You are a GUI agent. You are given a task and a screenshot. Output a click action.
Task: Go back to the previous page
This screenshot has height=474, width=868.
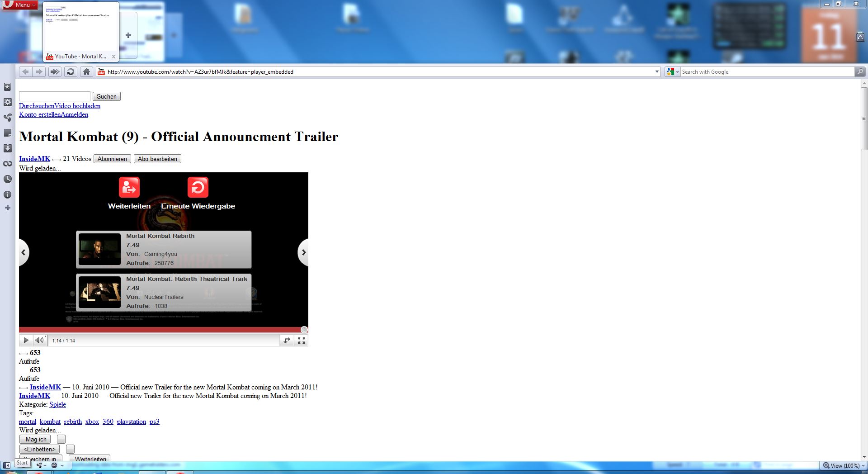pos(25,71)
